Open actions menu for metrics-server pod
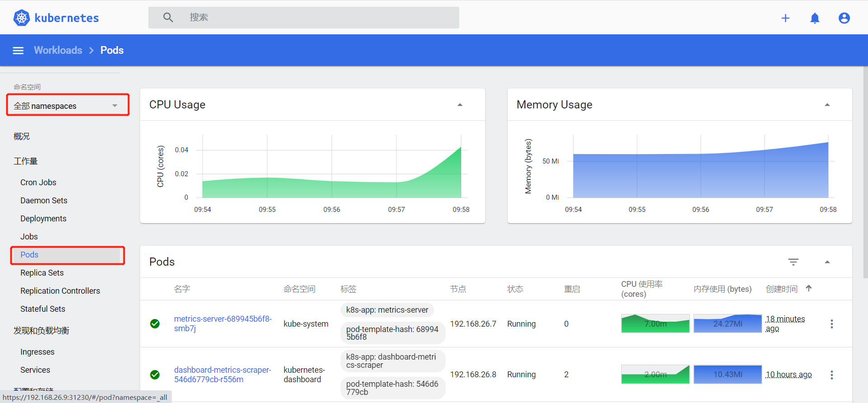868x403 pixels. [x=831, y=324]
